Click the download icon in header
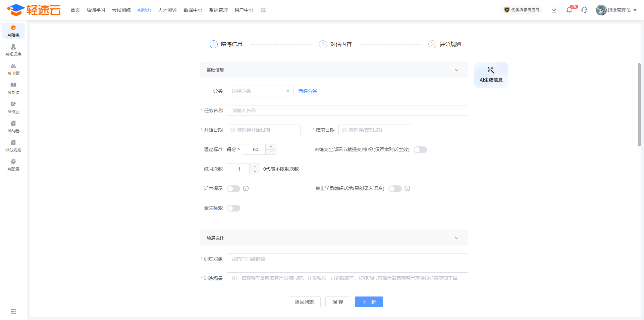 click(x=554, y=10)
